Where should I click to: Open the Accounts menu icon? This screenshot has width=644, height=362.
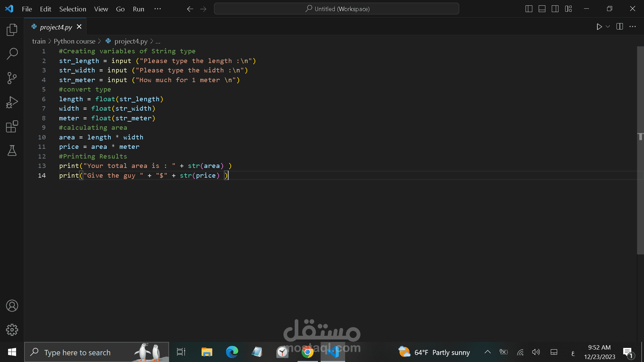click(12, 306)
